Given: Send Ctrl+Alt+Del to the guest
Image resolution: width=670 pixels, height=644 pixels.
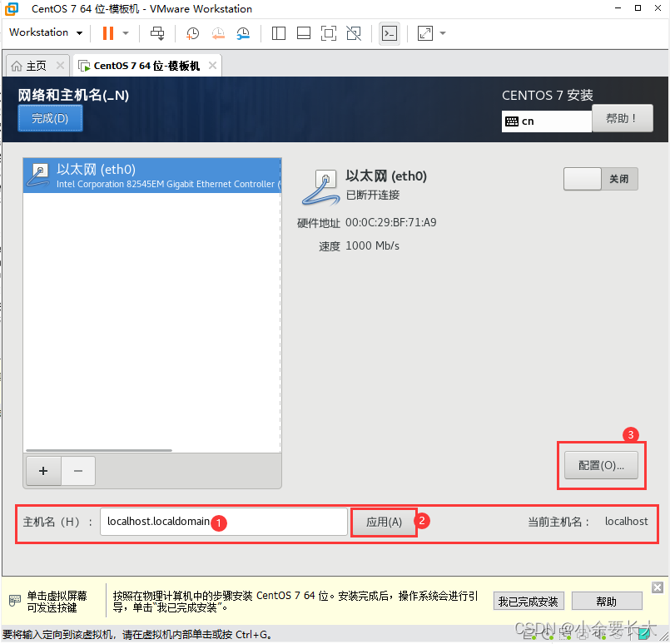Looking at the screenshot, I should tap(157, 32).
